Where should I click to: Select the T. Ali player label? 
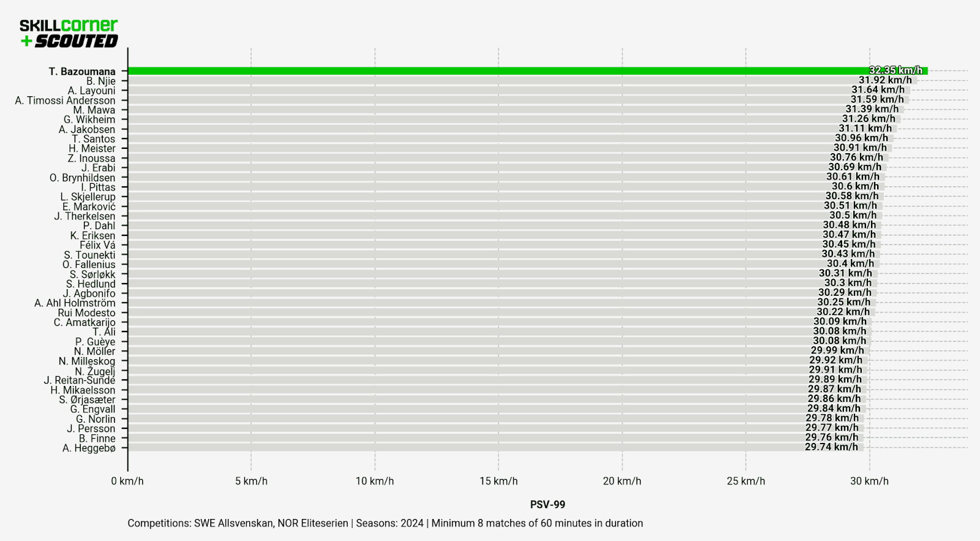pyautogui.click(x=104, y=332)
